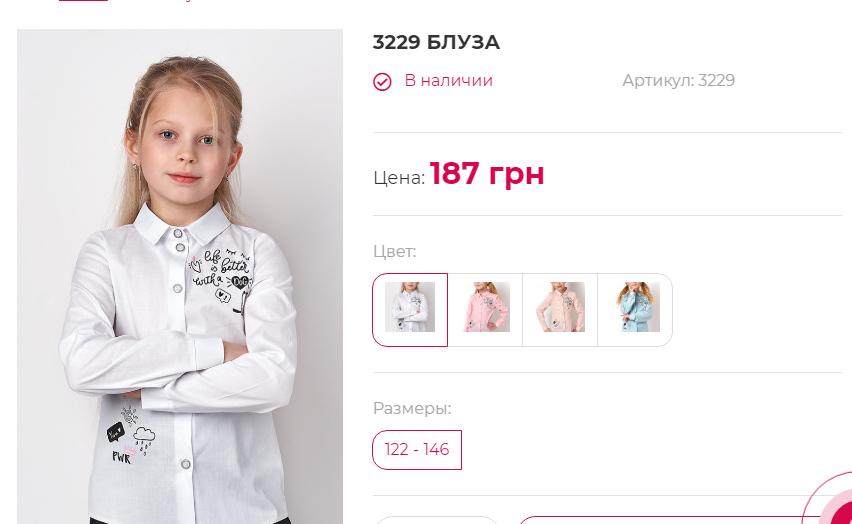Click the Цена: label
The width and height of the screenshot is (852, 524).
(399, 178)
